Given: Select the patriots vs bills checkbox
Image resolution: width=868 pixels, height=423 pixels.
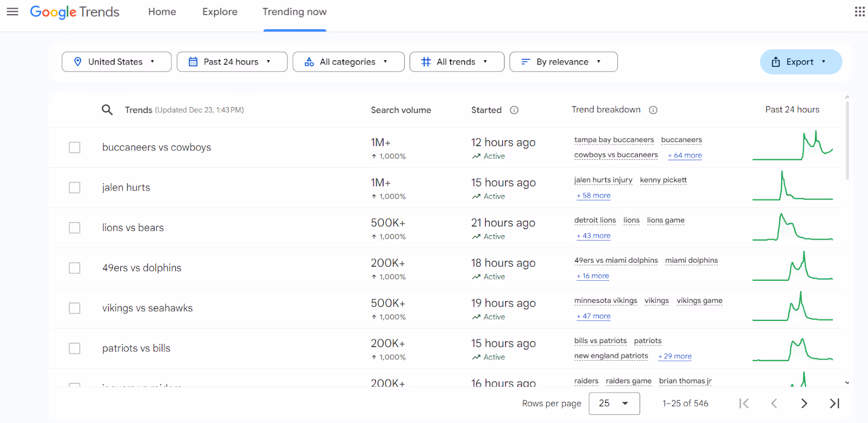Looking at the screenshot, I should [75, 349].
